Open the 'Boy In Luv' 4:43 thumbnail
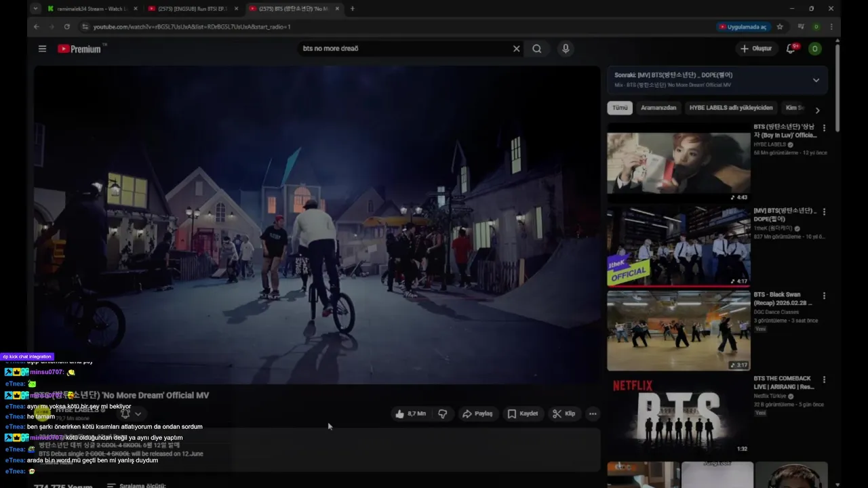Image resolution: width=868 pixels, height=488 pixels. point(679,163)
